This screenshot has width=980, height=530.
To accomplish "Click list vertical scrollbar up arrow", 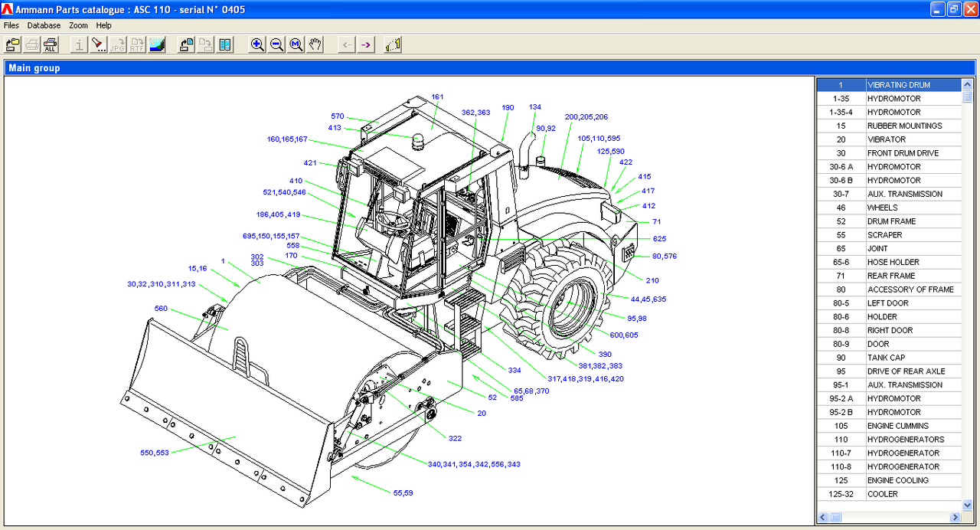I will [x=968, y=85].
